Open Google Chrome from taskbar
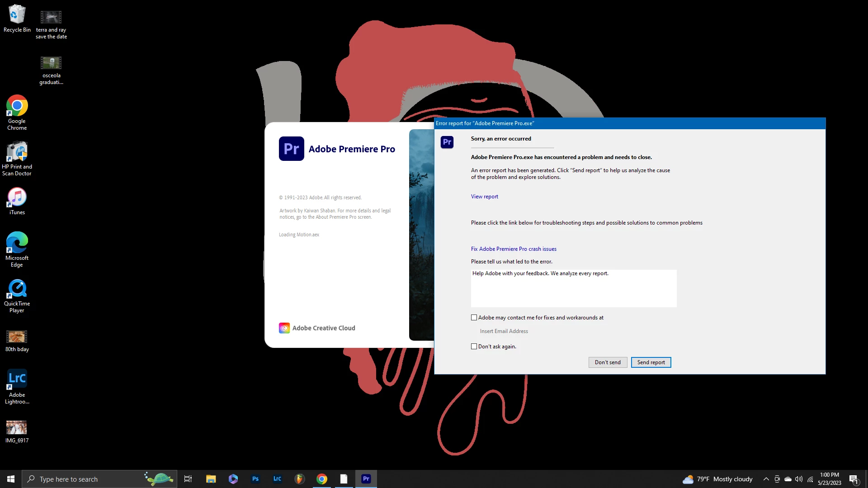The image size is (868, 488). coord(322,479)
